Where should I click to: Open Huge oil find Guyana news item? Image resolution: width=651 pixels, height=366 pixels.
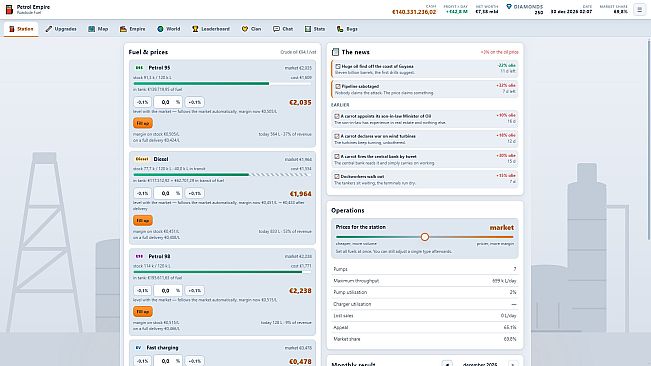(x=424, y=69)
